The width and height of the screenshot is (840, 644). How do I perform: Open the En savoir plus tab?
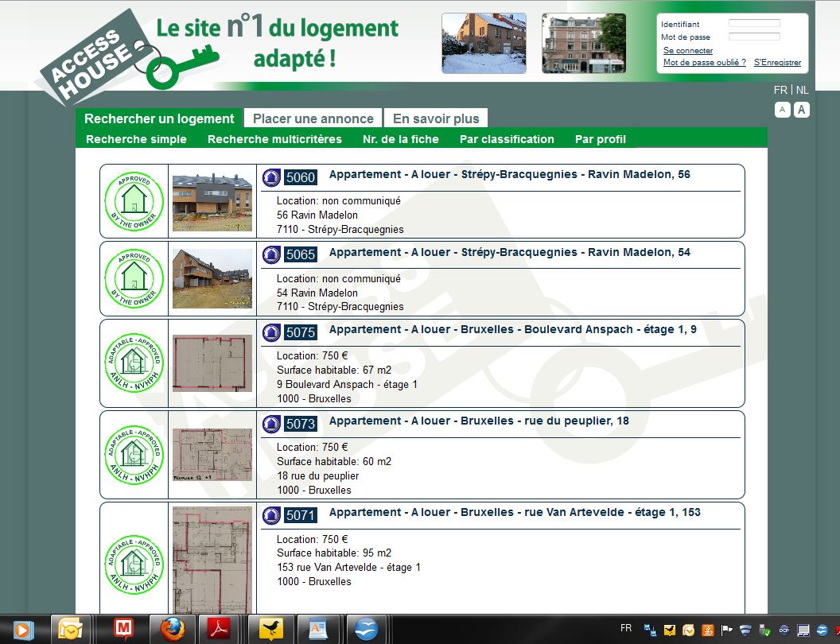pos(436,118)
